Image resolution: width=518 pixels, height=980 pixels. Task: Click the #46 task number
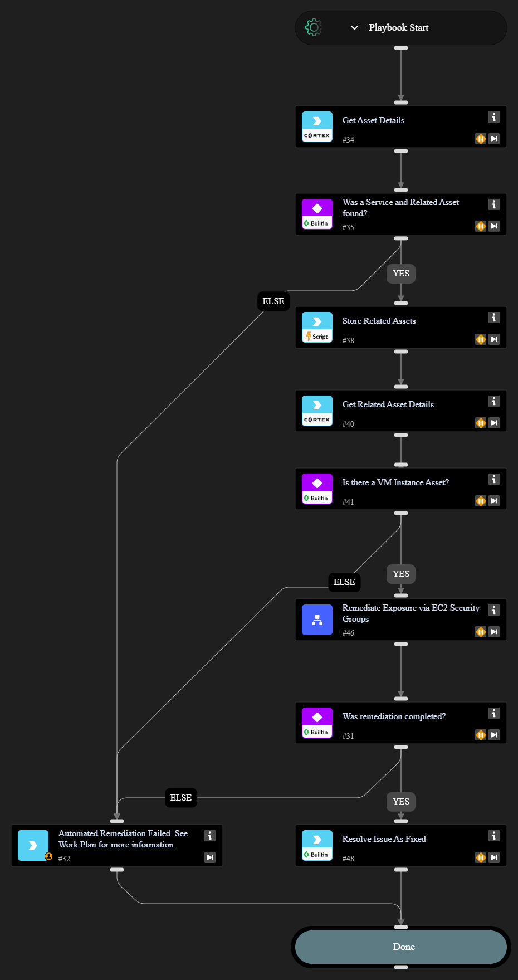point(348,633)
